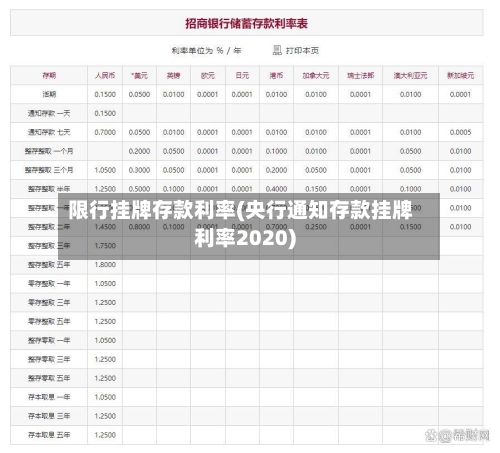Click the 1.8000 rate for 整存整取 五年
500x453 pixels.
(105, 265)
